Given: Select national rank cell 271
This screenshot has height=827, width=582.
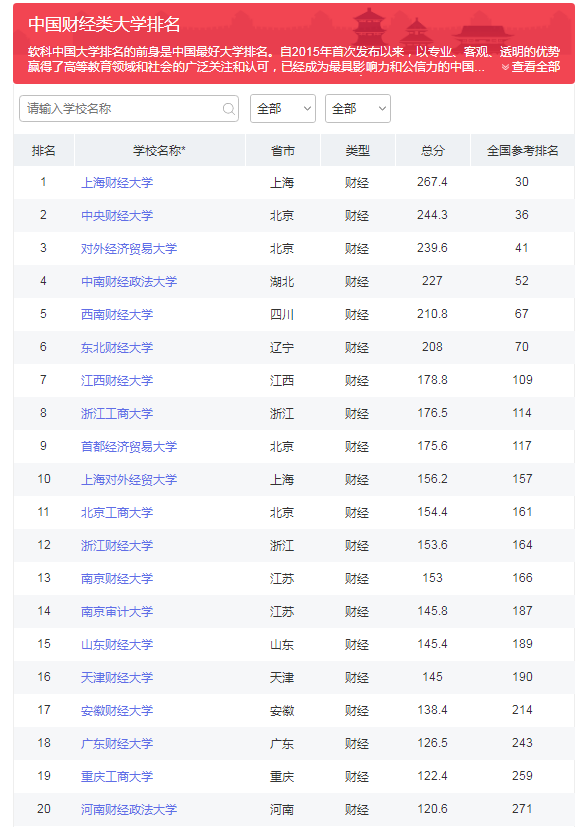Looking at the screenshot, I should [522, 809].
